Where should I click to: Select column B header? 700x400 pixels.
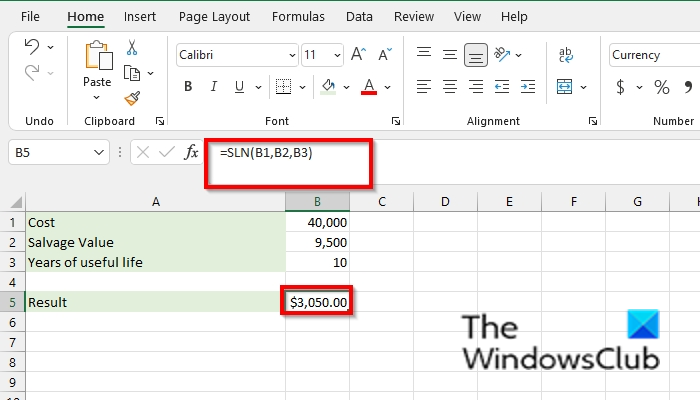point(317,202)
